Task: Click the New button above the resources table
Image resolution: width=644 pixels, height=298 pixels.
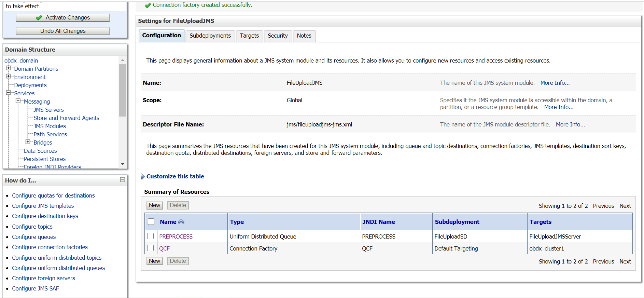Action: tap(155, 205)
